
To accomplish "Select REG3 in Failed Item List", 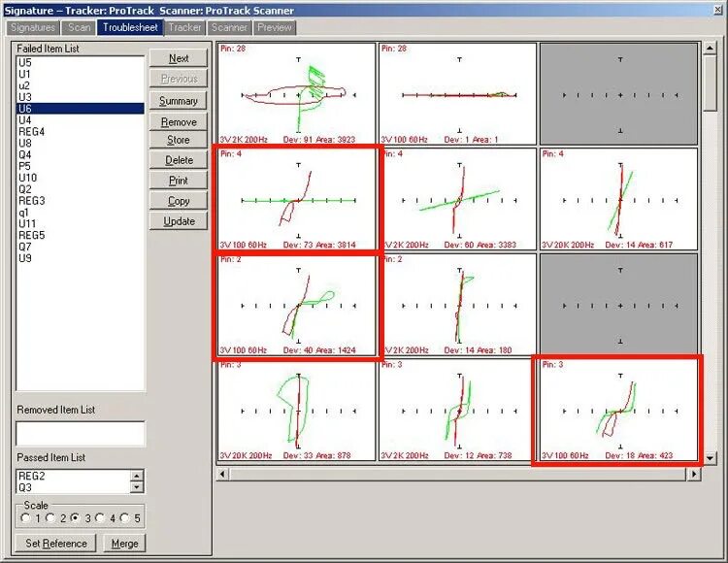I will [x=81, y=201].
